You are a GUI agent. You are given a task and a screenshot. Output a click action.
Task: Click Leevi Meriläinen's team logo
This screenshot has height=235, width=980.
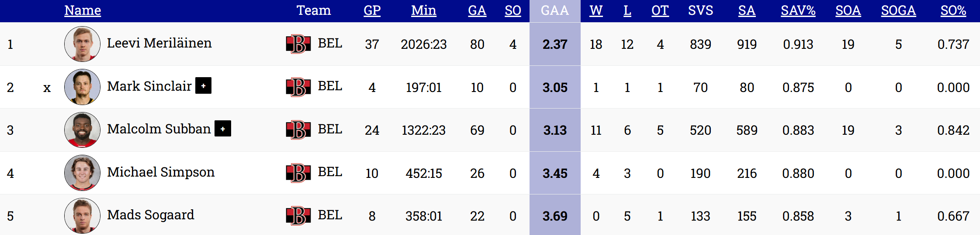coord(298,44)
